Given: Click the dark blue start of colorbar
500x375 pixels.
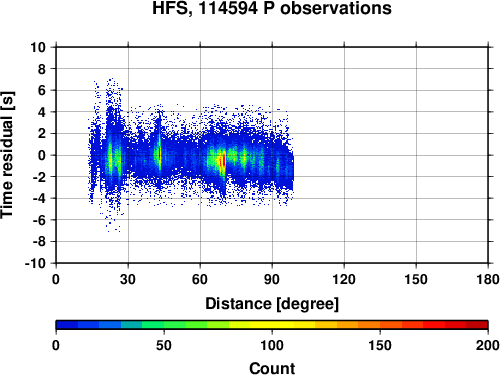Looking at the screenshot, I should pos(67,325).
